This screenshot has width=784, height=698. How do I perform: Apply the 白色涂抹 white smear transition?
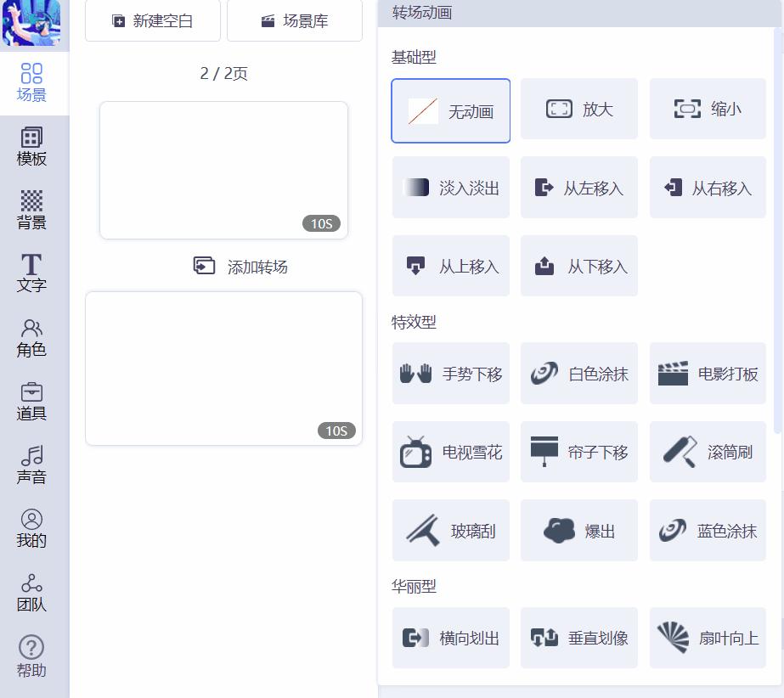[579, 373]
